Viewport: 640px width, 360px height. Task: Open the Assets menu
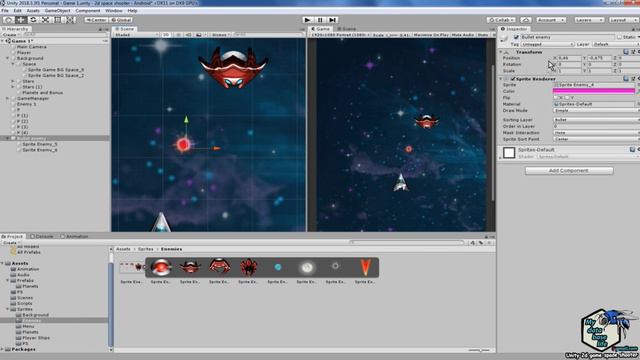pos(33,11)
